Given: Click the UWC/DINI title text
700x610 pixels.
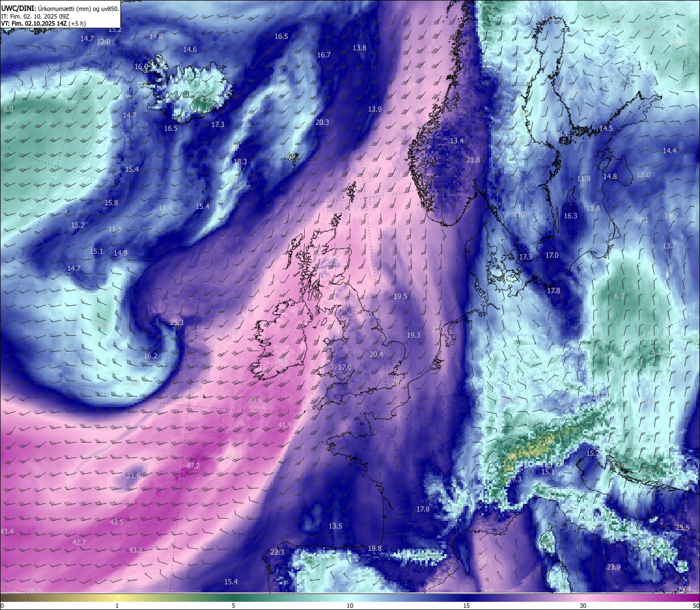Looking at the screenshot, I should 19,8.
